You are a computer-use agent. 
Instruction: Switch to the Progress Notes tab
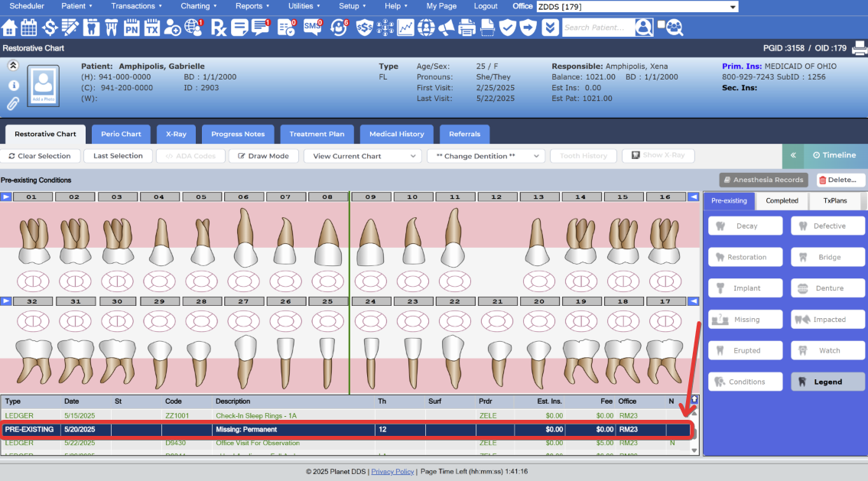(x=238, y=134)
